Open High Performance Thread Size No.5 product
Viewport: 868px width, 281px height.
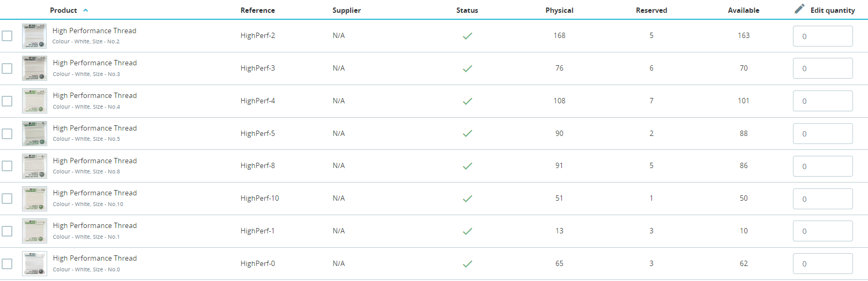click(95, 128)
